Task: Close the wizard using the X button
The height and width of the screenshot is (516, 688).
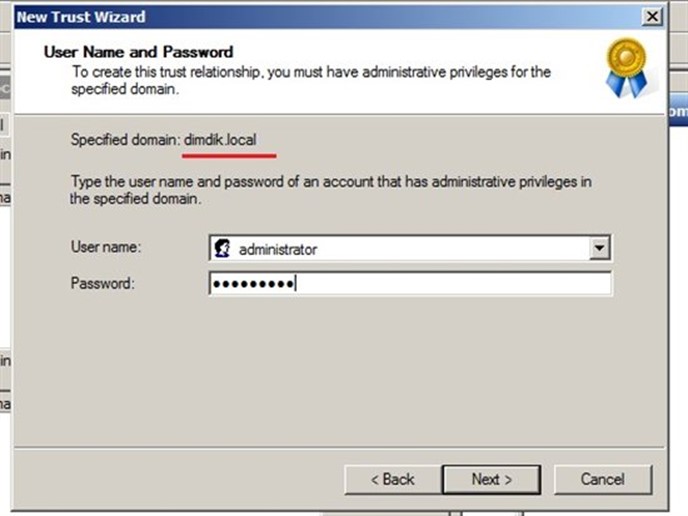Action: point(652,17)
